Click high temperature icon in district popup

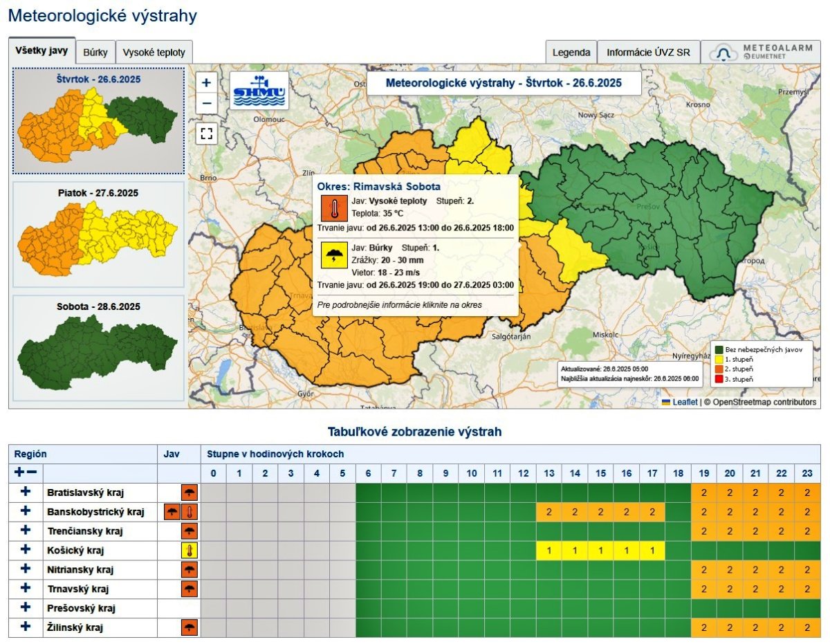pyautogui.click(x=334, y=208)
